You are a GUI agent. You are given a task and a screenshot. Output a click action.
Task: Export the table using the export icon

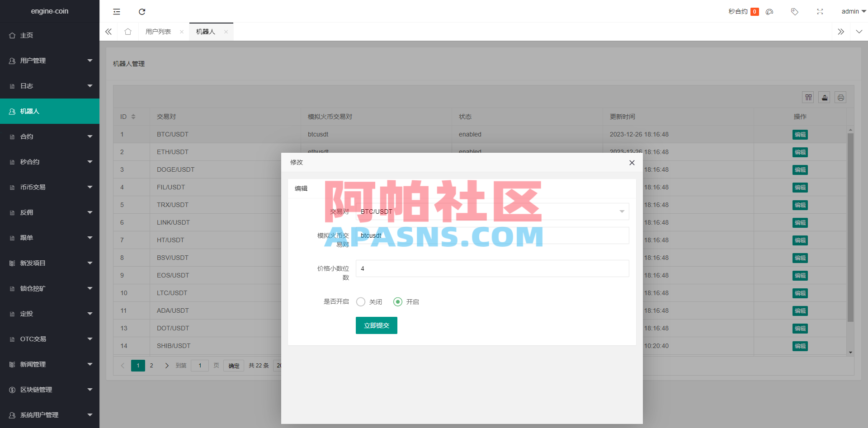point(824,97)
